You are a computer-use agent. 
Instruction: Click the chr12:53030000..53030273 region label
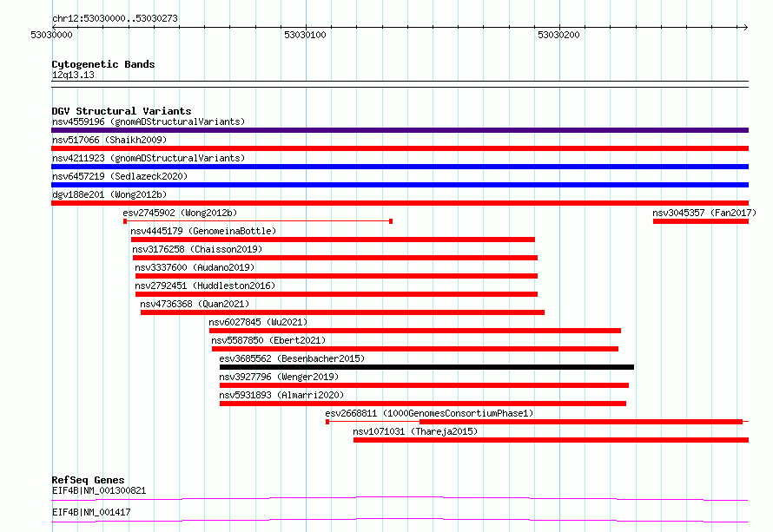[115, 18]
